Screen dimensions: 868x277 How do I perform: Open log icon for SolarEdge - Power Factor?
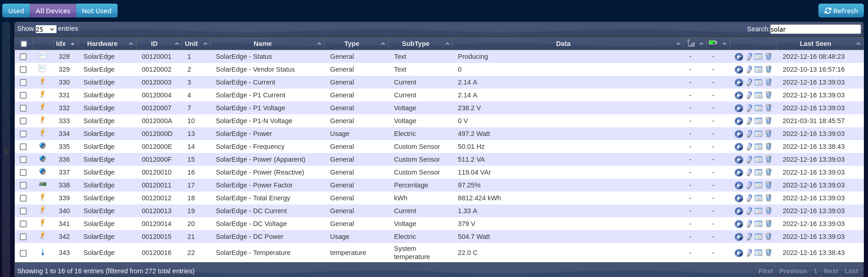pos(759,186)
